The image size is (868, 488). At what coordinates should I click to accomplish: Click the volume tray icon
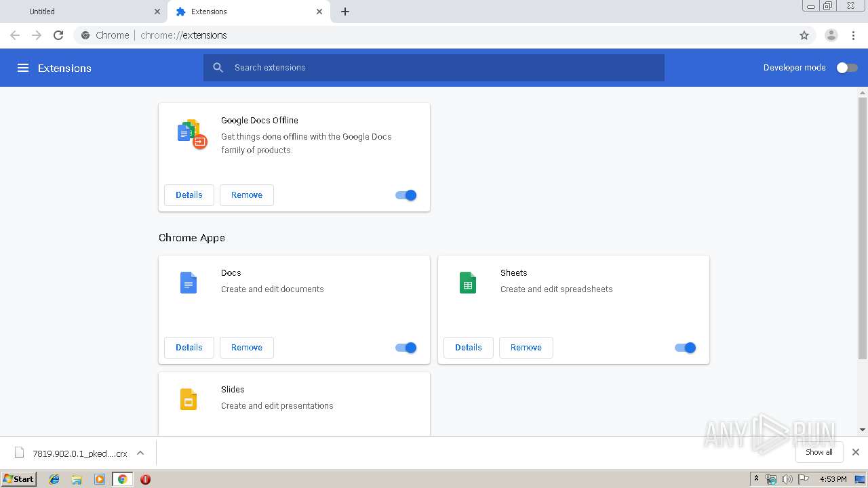(787, 479)
